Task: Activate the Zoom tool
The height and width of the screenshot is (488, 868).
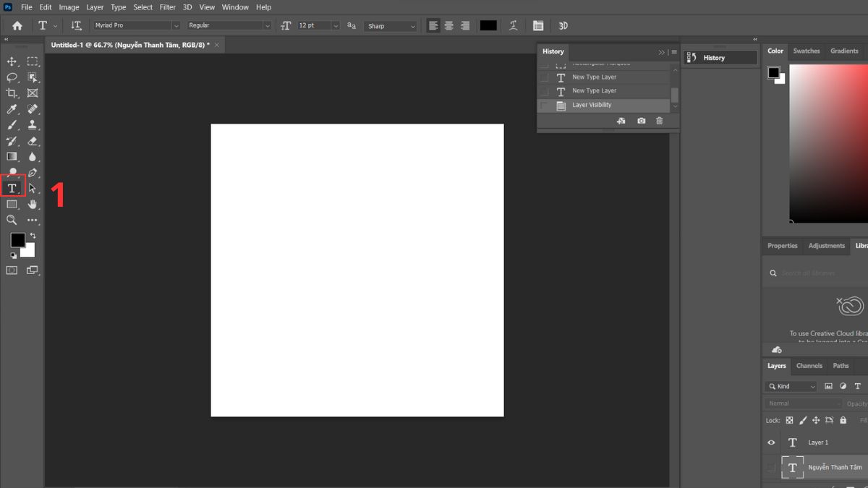Action: (x=12, y=221)
